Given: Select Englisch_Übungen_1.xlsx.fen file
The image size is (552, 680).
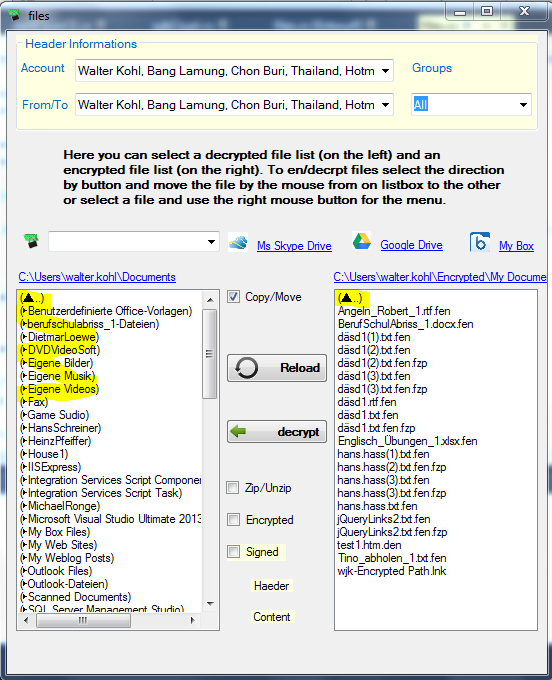Looking at the screenshot, I should 407,441.
